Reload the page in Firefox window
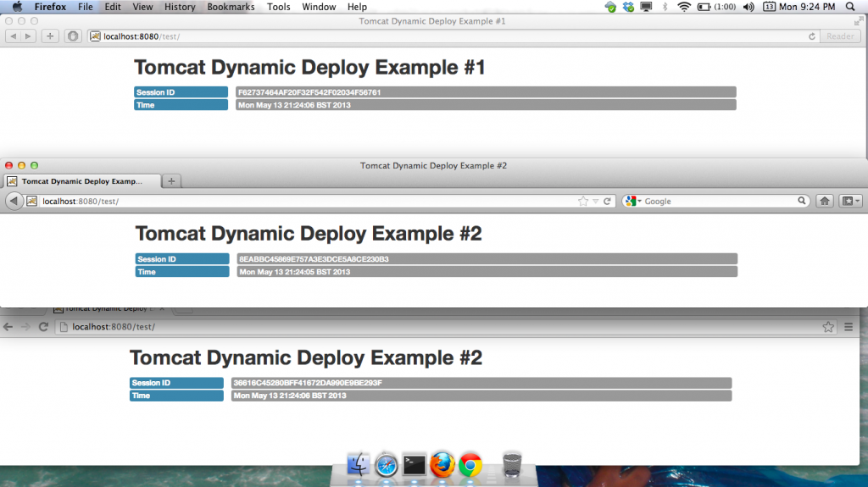The width and height of the screenshot is (868, 487). (608, 202)
